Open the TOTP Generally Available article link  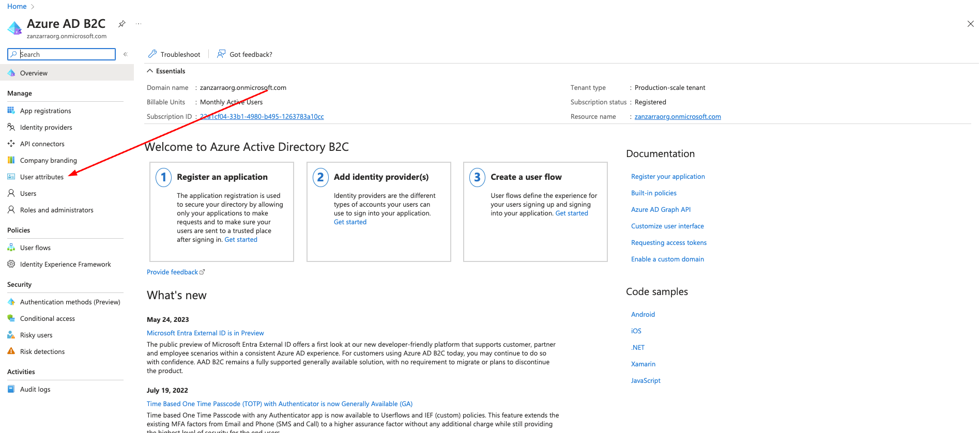[x=280, y=404]
